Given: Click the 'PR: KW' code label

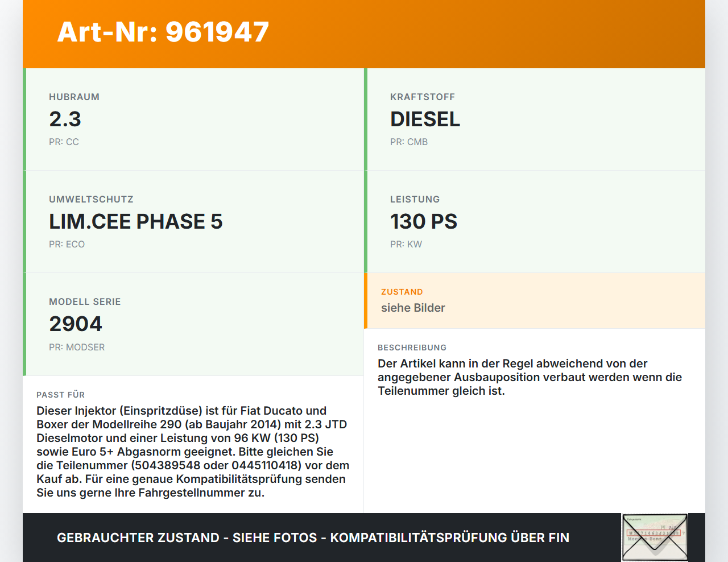Looking at the screenshot, I should click(406, 245).
